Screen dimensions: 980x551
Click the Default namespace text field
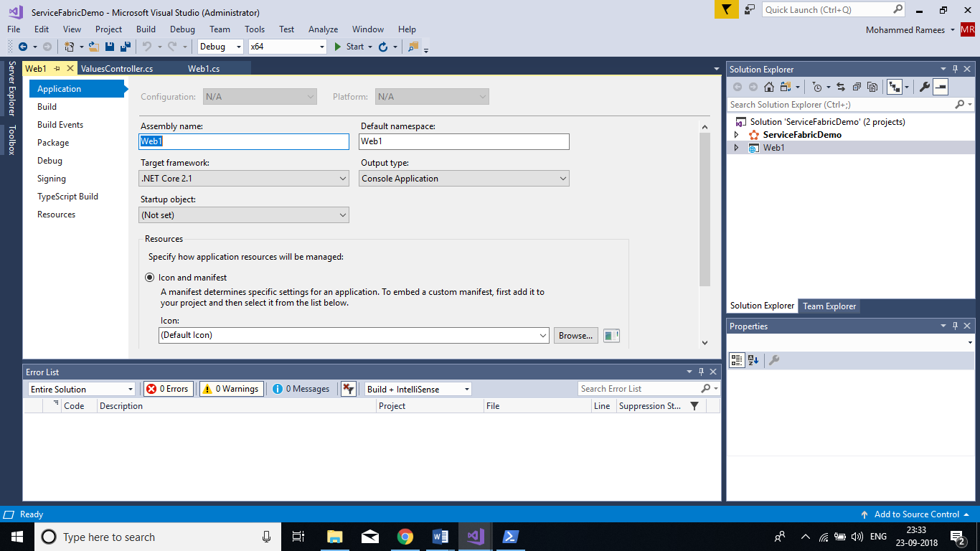point(463,141)
